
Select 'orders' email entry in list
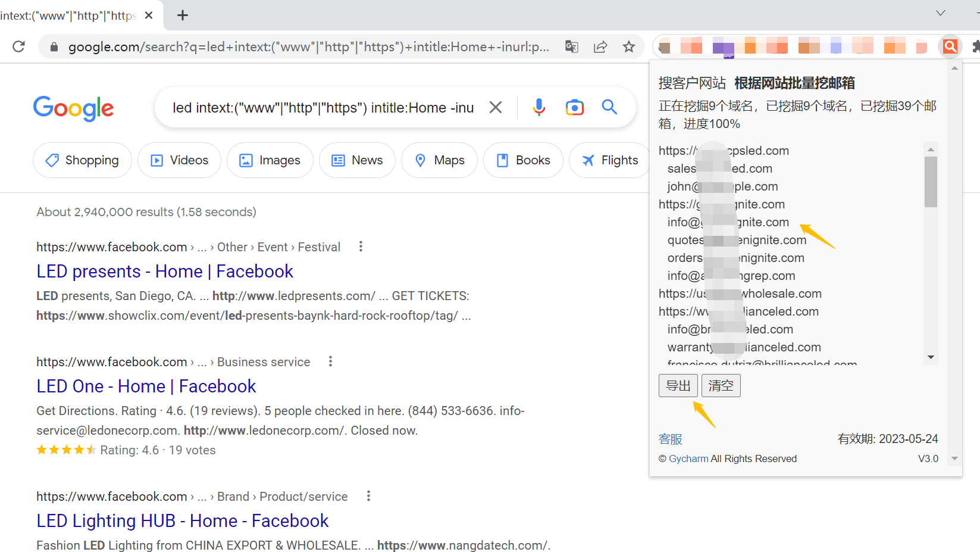735,258
